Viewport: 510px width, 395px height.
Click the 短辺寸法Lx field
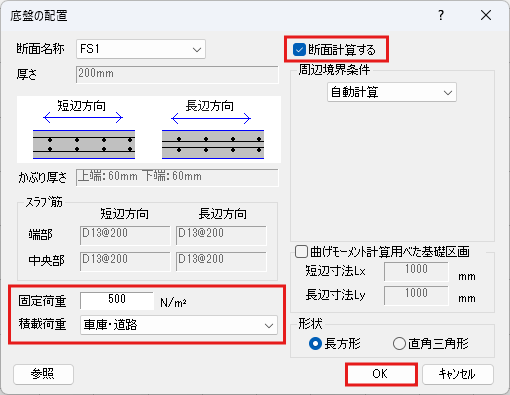[416, 271]
